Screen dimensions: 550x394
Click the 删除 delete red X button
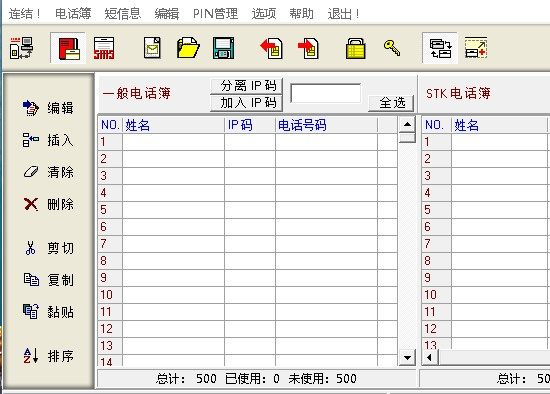click(x=48, y=204)
